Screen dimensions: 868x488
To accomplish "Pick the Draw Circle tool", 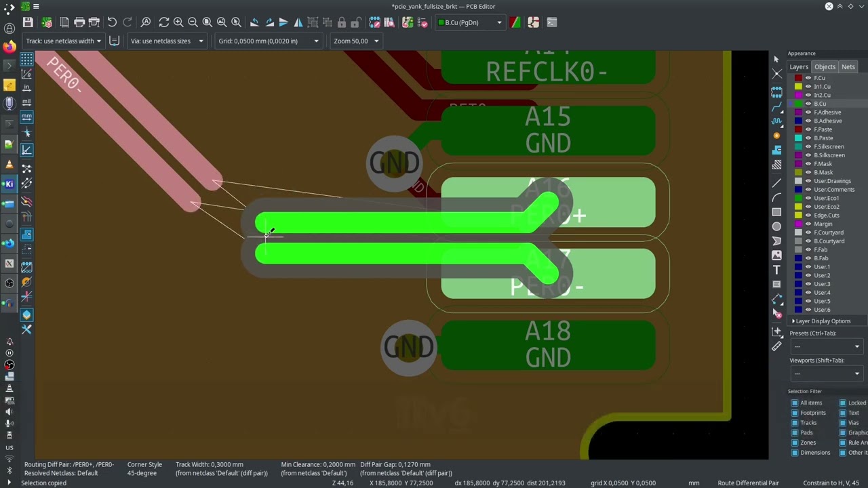I will pos(776,226).
